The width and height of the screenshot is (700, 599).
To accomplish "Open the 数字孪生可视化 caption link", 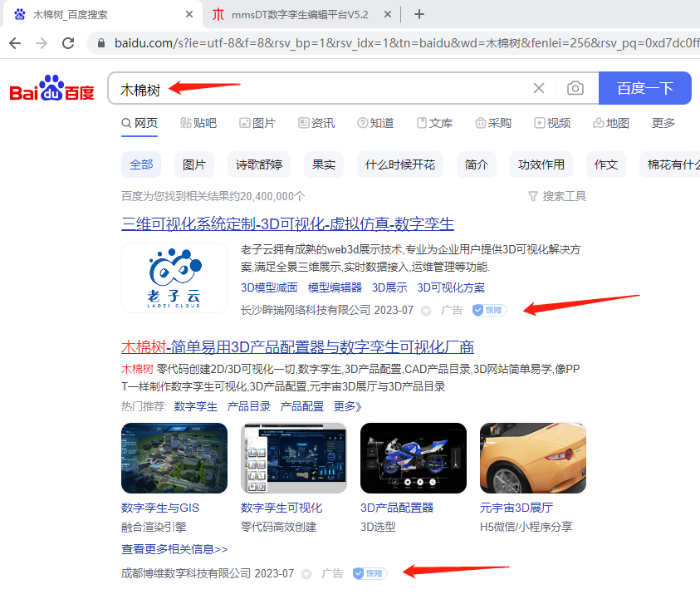I will pyautogui.click(x=281, y=508).
